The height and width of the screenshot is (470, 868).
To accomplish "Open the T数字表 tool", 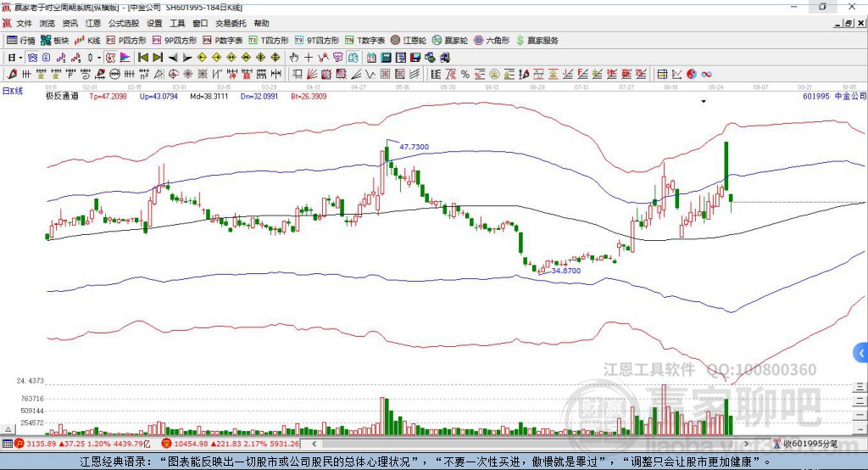I will [x=364, y=41].
